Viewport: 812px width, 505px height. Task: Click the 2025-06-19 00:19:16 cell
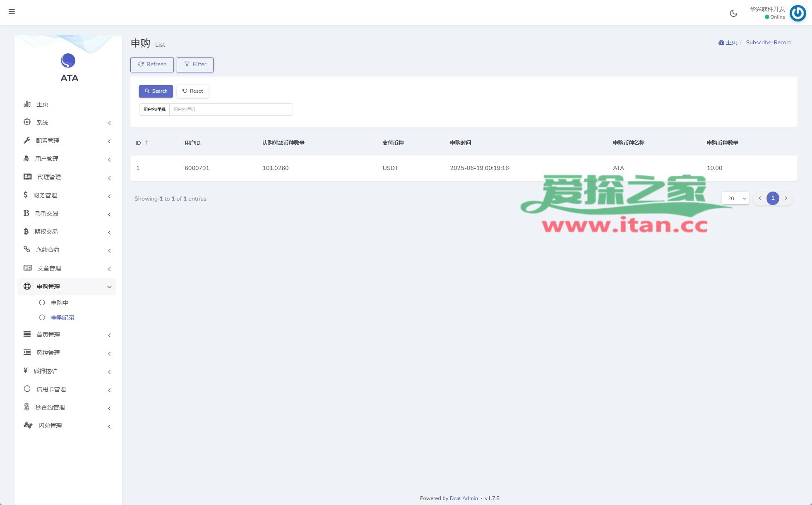479,168
